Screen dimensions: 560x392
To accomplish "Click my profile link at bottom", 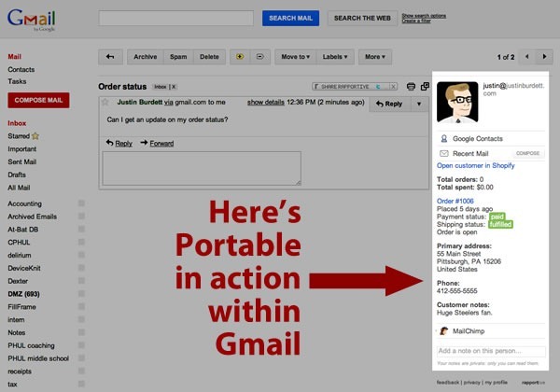I will [x=496, y=383].
